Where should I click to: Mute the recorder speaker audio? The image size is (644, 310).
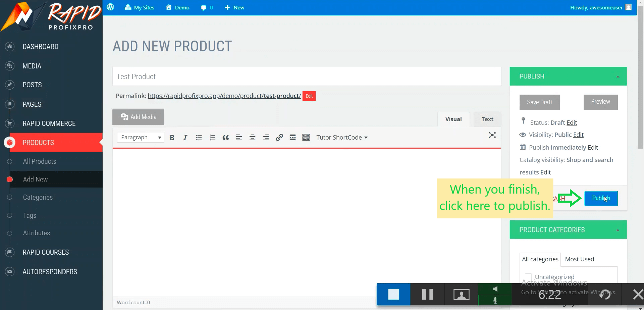pyautogui.click(x=495, y=289)
